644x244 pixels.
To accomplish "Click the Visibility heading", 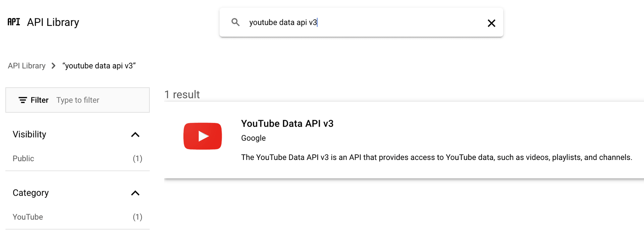I will click(x=30, y=134).
